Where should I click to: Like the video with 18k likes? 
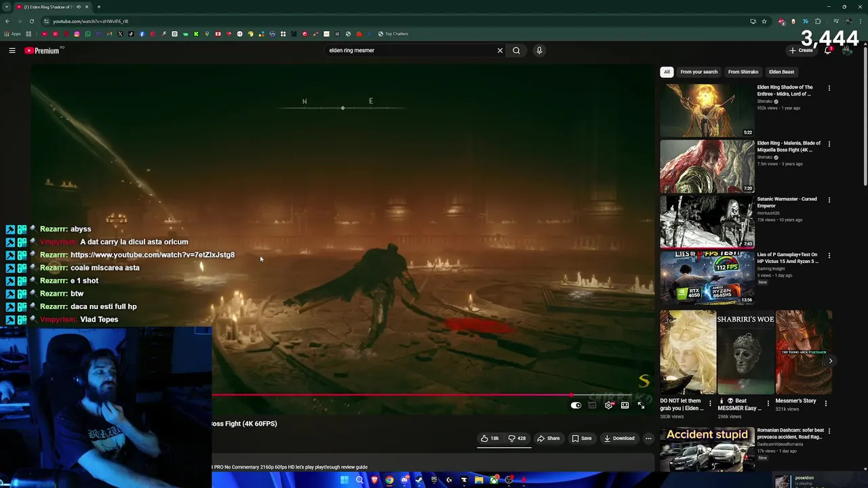(490, 439)
